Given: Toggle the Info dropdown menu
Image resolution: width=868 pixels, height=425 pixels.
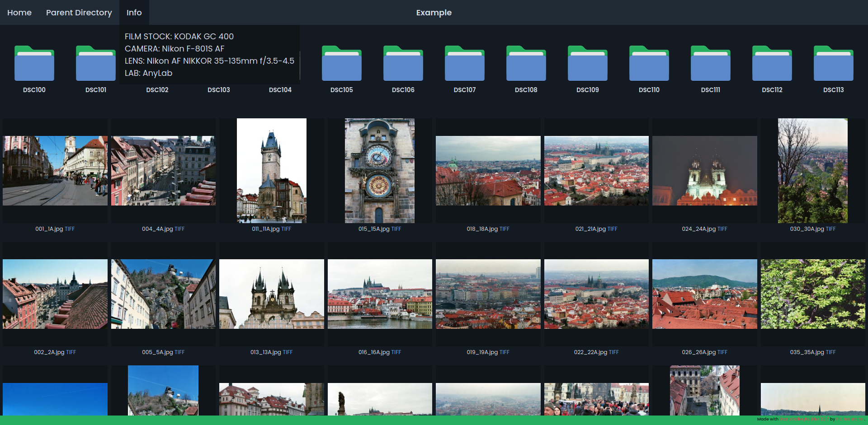Looking at the screenshot, I should click(x=134, y=13).
